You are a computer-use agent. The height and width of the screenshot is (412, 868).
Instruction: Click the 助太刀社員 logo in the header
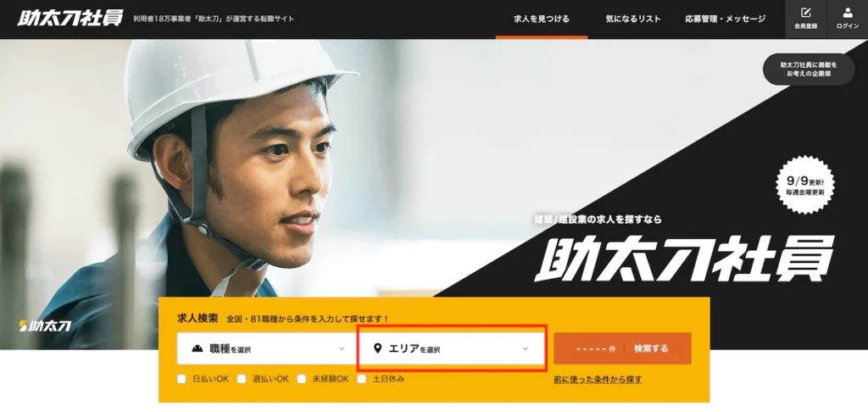(x=70, y=19)
